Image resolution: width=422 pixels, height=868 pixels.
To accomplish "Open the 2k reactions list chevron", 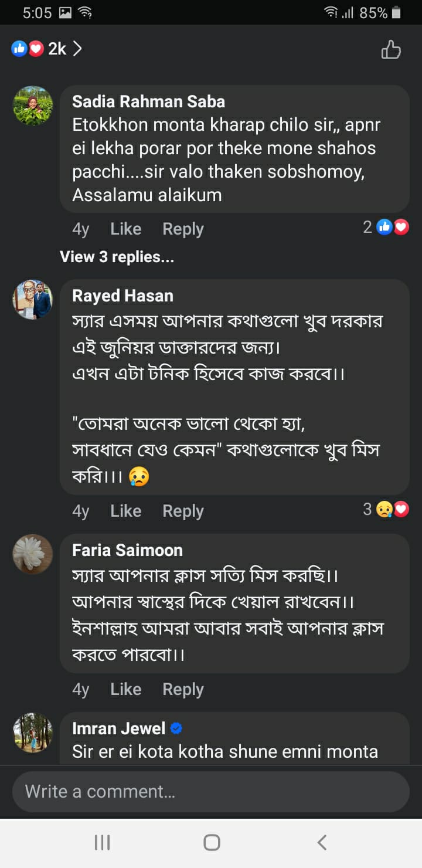I will pos(77,49).
